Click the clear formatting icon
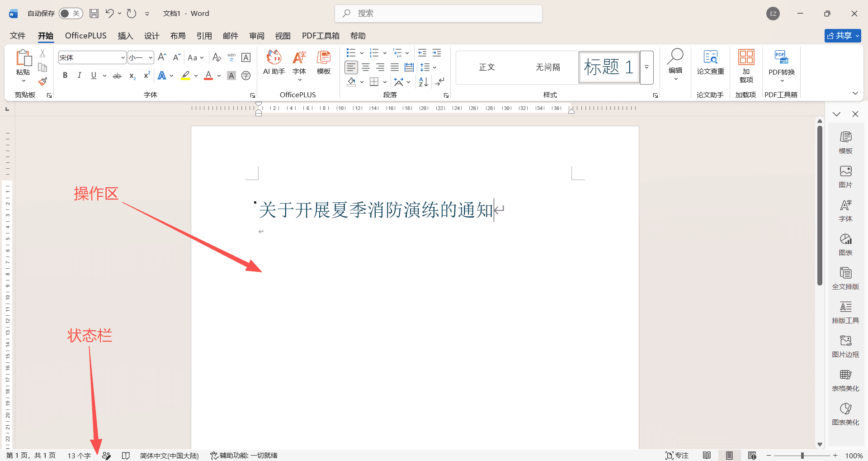 coord(217,57)
